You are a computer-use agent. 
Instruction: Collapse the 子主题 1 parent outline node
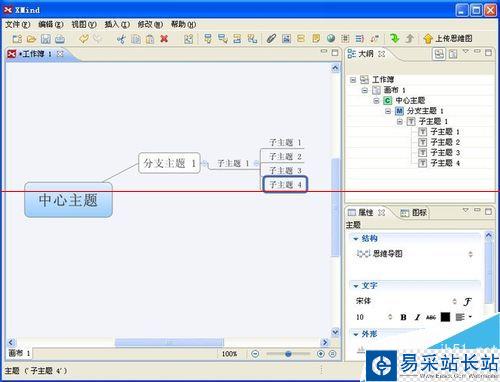tap(400, 122)
